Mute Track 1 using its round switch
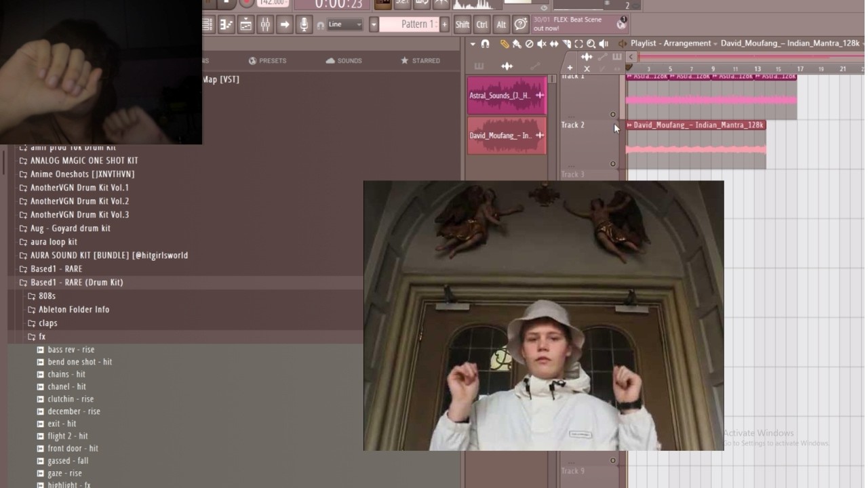 pyautogui.click(x=613, y=115)
